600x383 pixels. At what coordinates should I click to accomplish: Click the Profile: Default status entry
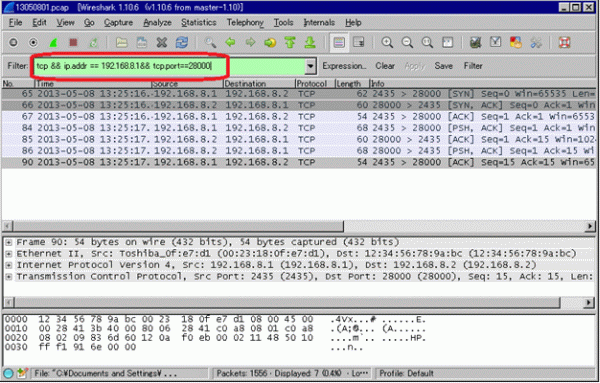(406, 373)
